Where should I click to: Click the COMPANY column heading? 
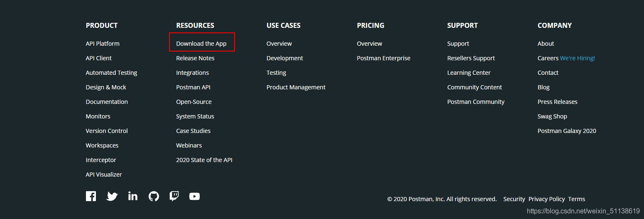[x=555, y=25]
